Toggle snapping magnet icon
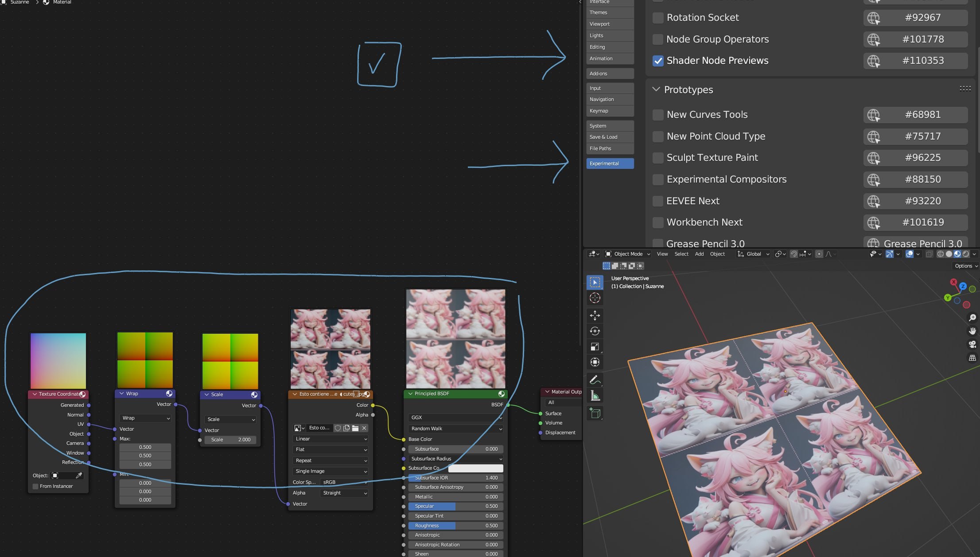The height and width of the screenshot is (557, 980). tap(794, 254)
